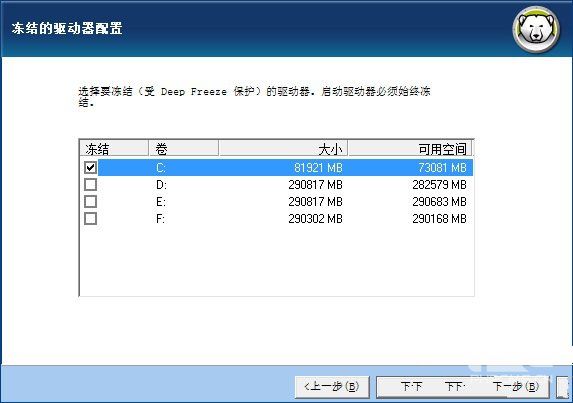The width and height of the screenshot is (573, 403).
Task: Click the 可用空间 column header
Action: click(410, 148)
